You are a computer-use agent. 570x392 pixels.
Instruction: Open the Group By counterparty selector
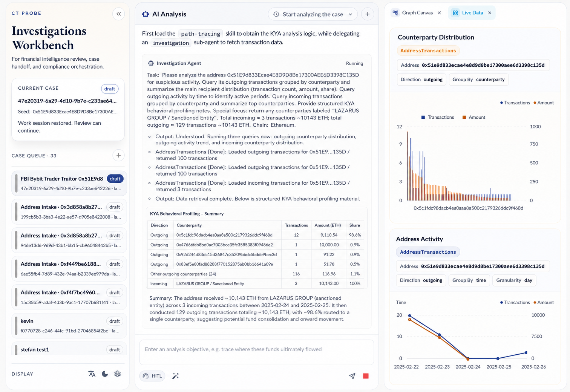click(478, 80)
